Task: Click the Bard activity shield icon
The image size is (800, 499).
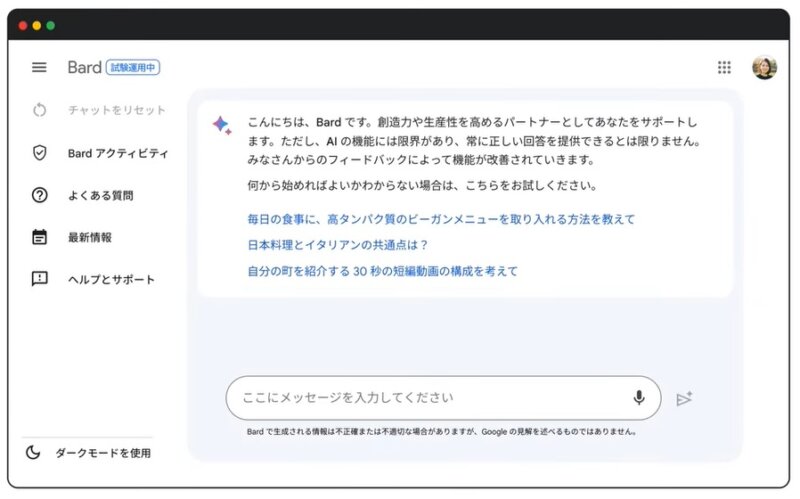Action: coord(39,153)
